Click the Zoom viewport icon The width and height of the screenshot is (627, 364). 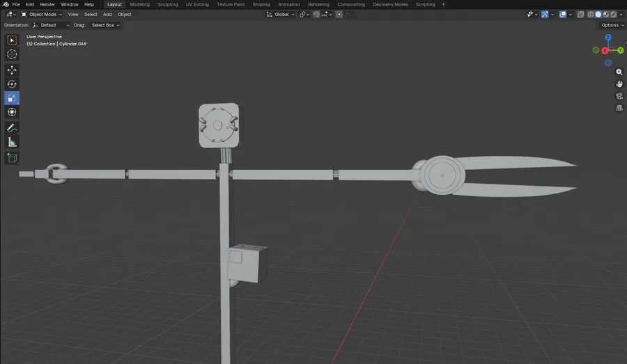(x=619, y=72)
